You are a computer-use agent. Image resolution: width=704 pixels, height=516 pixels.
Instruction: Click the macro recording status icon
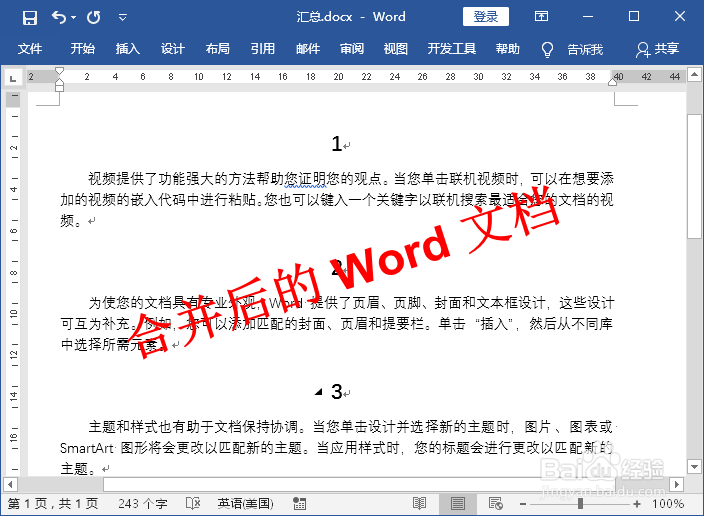point(299,504)
